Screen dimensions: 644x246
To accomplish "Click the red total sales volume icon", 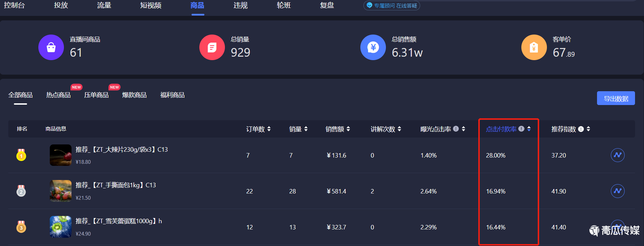I will (212, 47).
